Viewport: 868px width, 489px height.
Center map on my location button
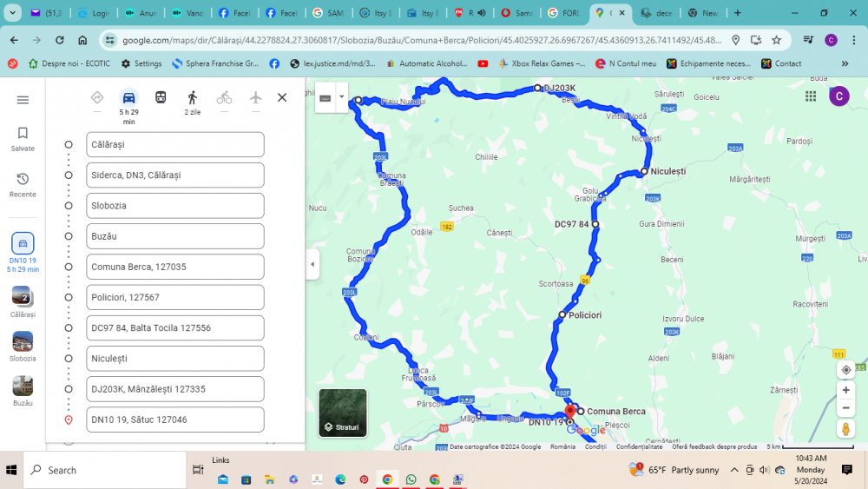(845, 369)
